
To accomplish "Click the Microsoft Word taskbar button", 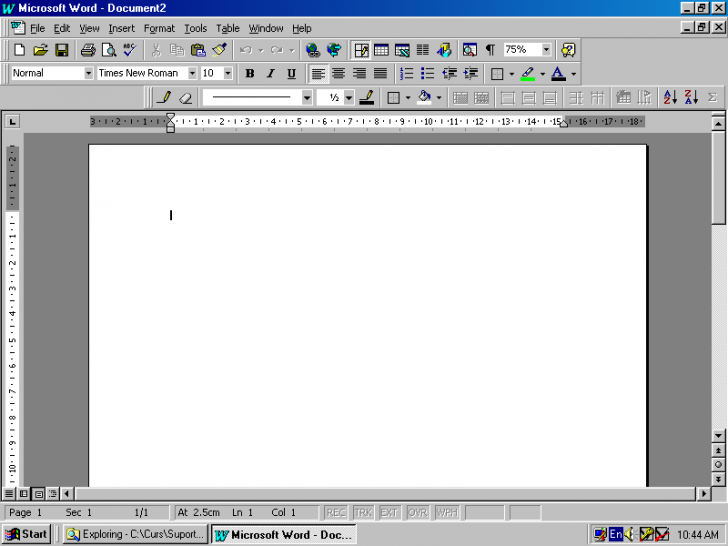I will [284, 534].
